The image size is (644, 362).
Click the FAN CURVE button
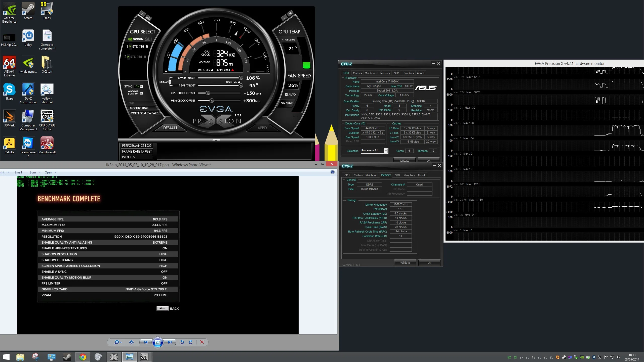tap(287, 103)
